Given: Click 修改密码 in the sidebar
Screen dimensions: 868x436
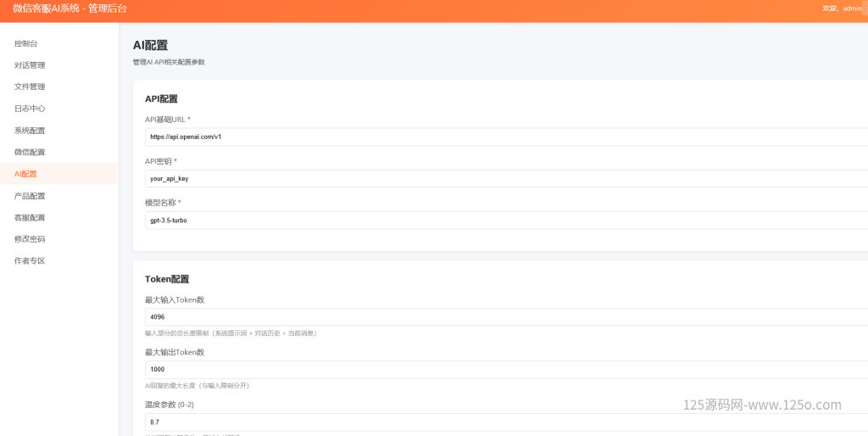Looking at the screenshot, I should coord(30,239).
